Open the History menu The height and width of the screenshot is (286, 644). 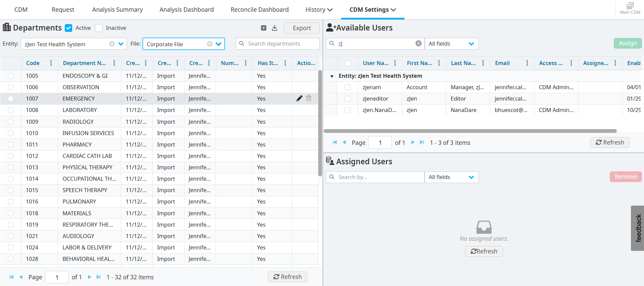[x=319, y=10]
